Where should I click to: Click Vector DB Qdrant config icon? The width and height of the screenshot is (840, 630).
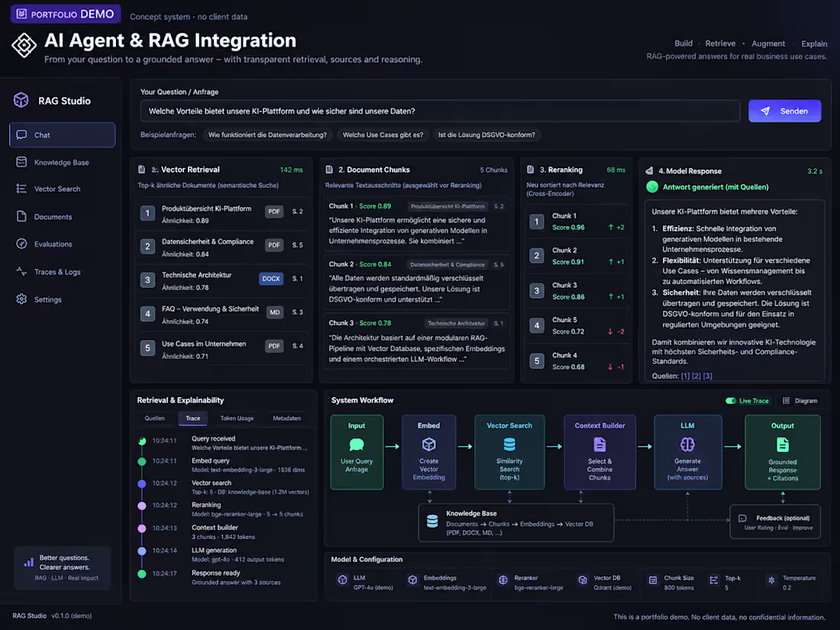pos(583,580)
